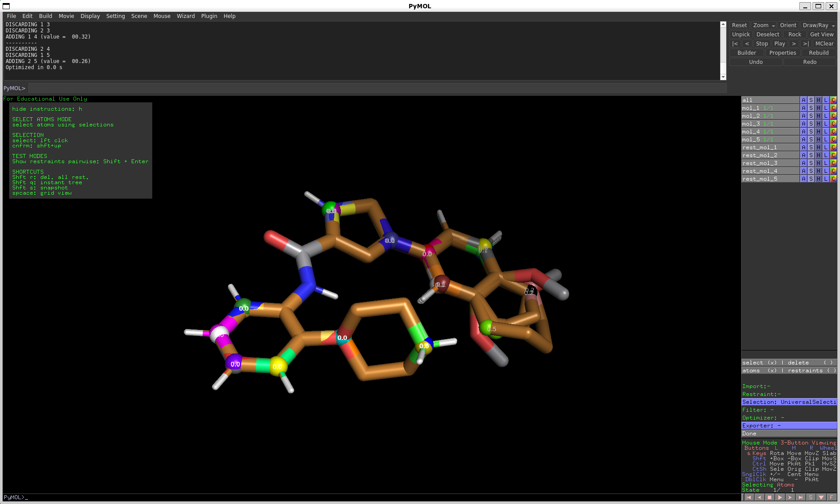Open Color menu for mol_5
840x504 pixels.
coord(833,140)
